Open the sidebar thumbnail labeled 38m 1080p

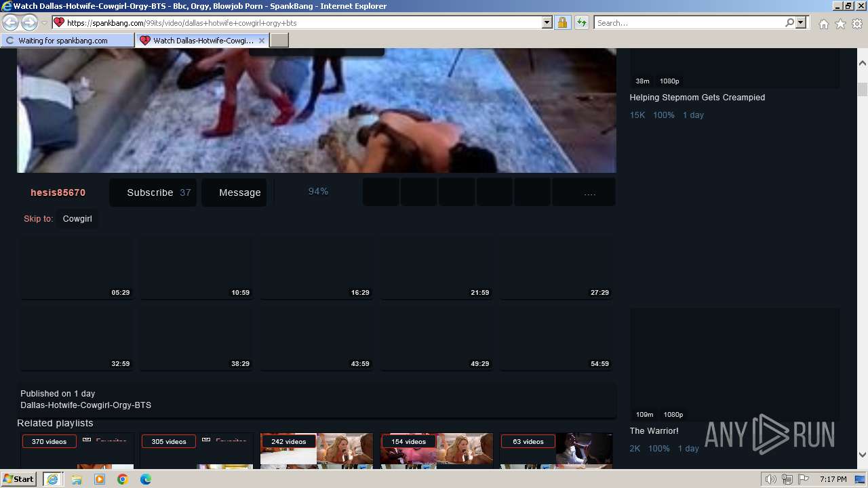[x=734, y=68]
